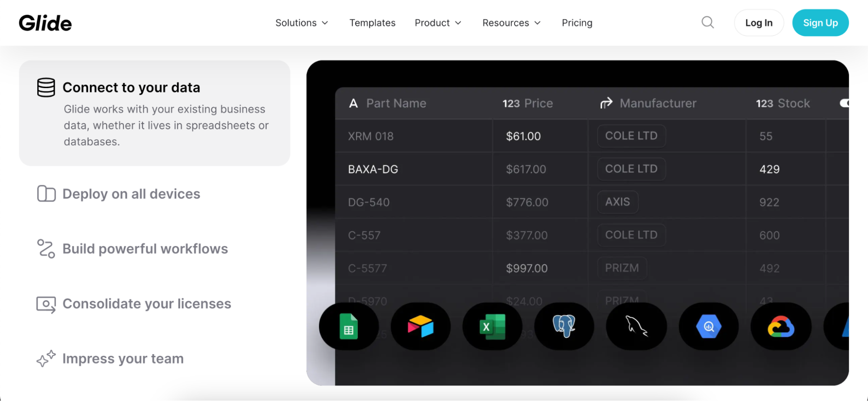Image resolution: width=868 pixels, height=401 pixels.
Task: Click the COLE LTD tag for XRM 018
Action: [x=631, y=136]
